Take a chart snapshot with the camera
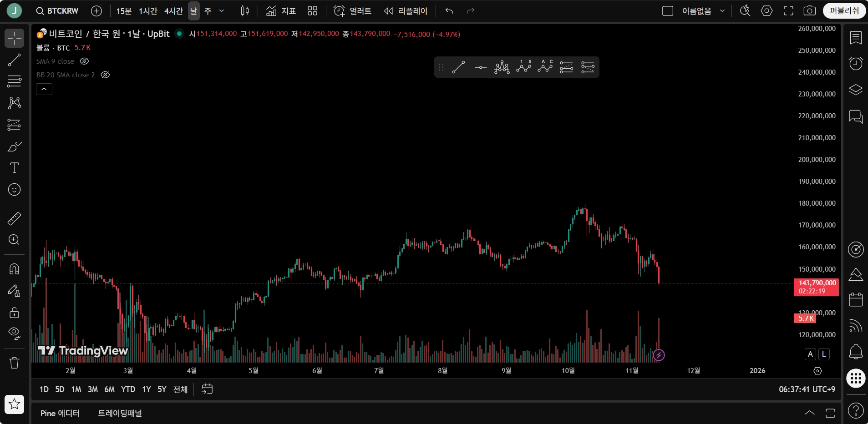Viewport: 868px width, 424px height. [x=810, y=11]
